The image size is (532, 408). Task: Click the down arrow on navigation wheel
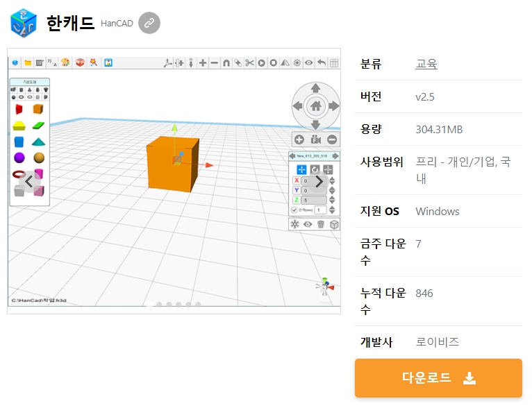[316, 124]
